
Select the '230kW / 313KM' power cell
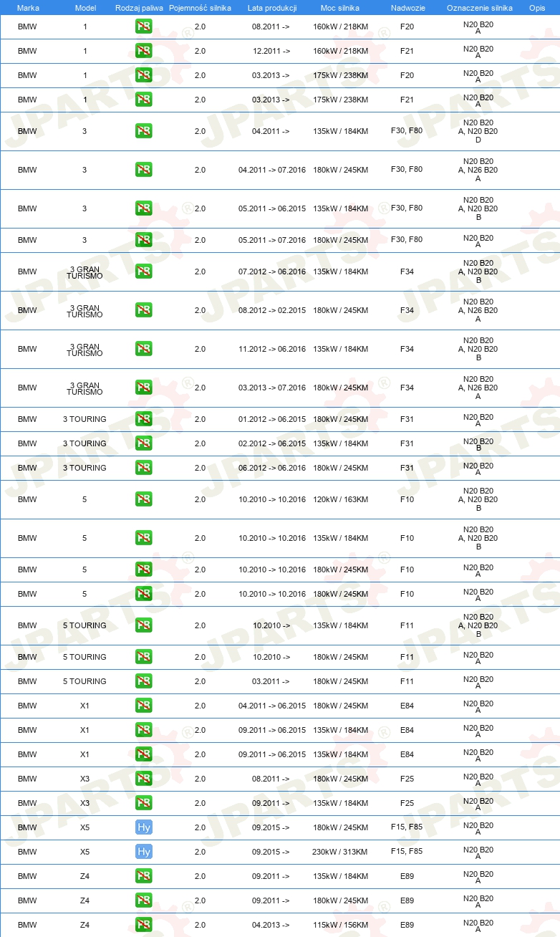tap(341, 852)
